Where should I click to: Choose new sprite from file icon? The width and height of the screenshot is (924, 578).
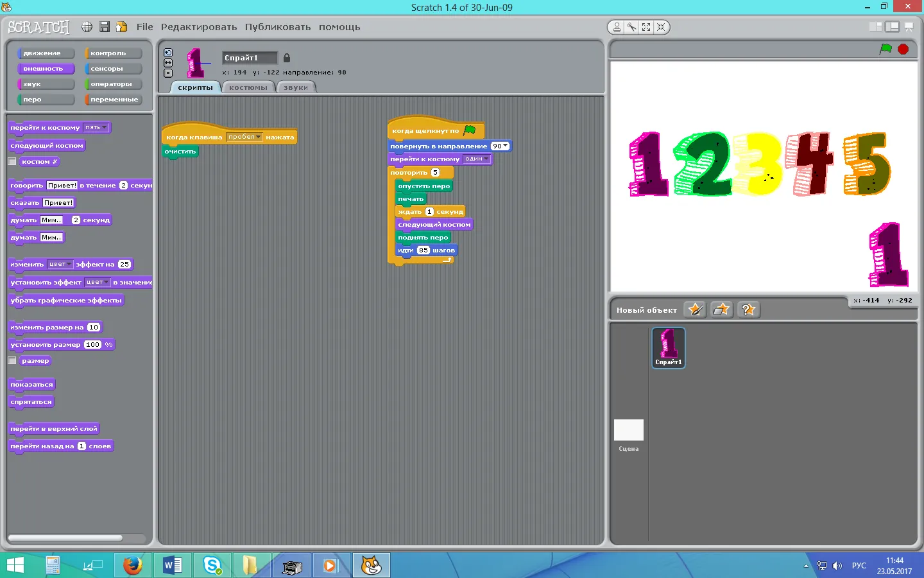(x=722, y=310)
